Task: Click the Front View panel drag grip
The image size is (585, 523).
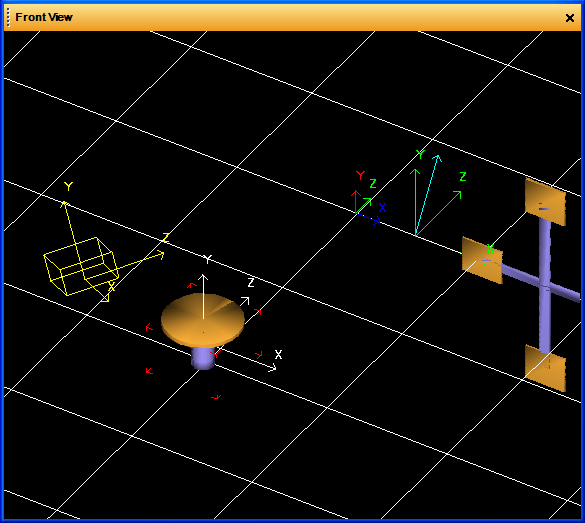Action: (8, 18)
